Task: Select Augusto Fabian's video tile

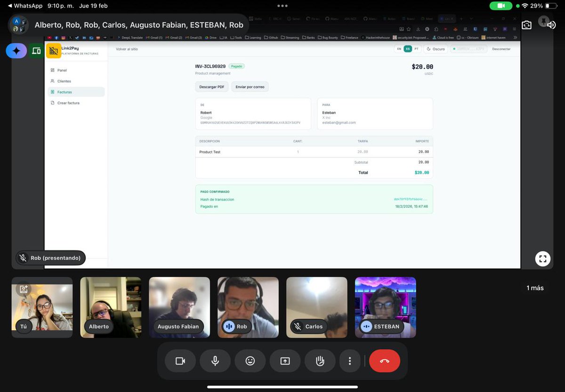Action: (179, 307)
